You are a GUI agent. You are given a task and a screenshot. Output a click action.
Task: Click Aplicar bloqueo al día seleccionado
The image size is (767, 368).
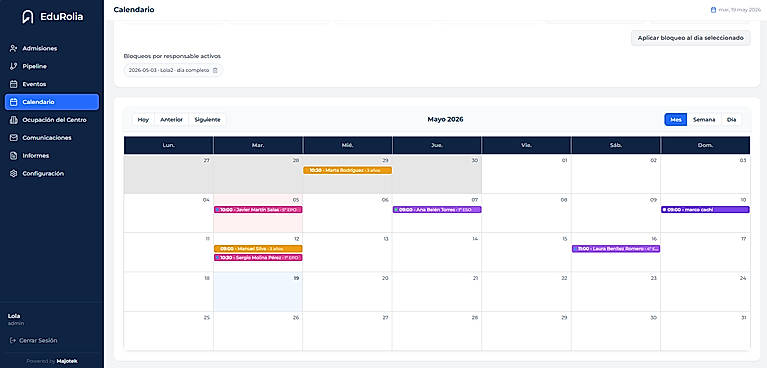(x=691, y=38)
